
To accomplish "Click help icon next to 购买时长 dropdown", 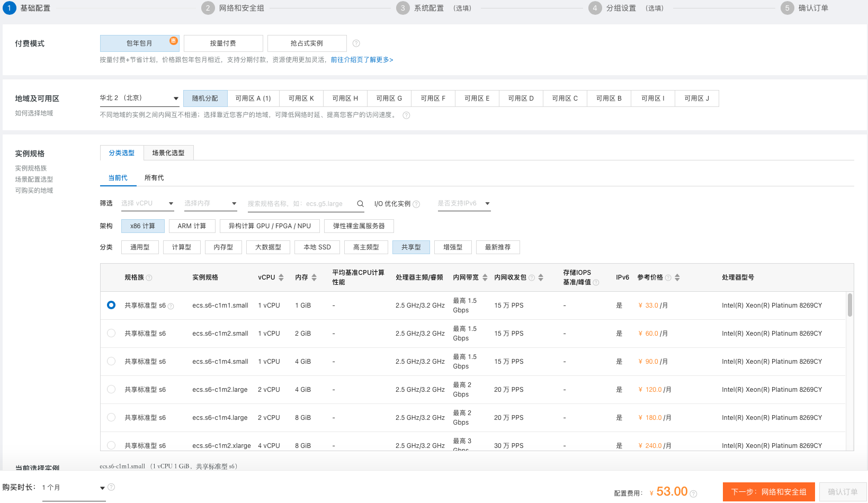I will pyautogui.click(x=111, y=487).
